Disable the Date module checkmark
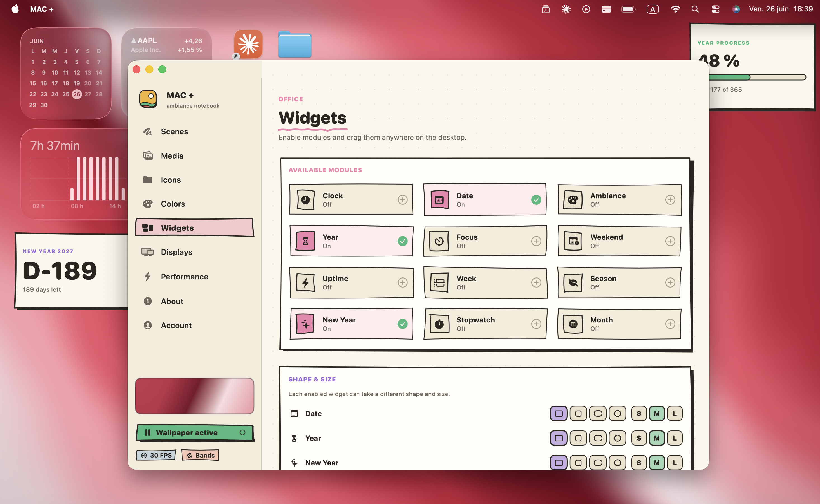 [536, 199]
